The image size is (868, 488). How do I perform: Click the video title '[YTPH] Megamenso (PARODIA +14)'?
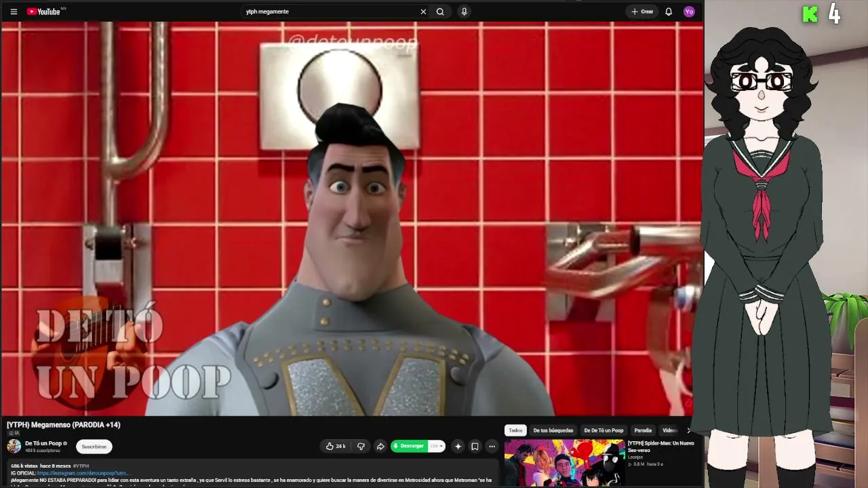(x=64, y=425)
